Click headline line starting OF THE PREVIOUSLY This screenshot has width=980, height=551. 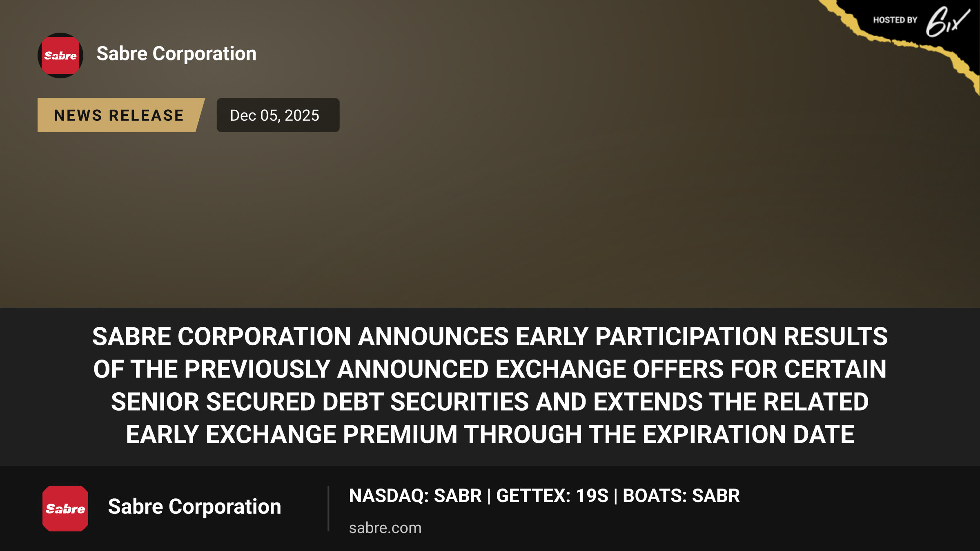click(x=490, y=369)
